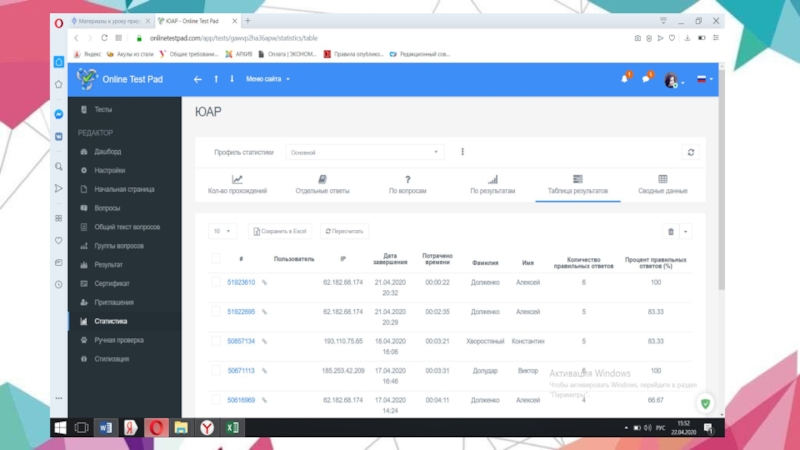Screen dimensions: 800x450
Task: Open the chat messages icon
Action: coord(647,79)
